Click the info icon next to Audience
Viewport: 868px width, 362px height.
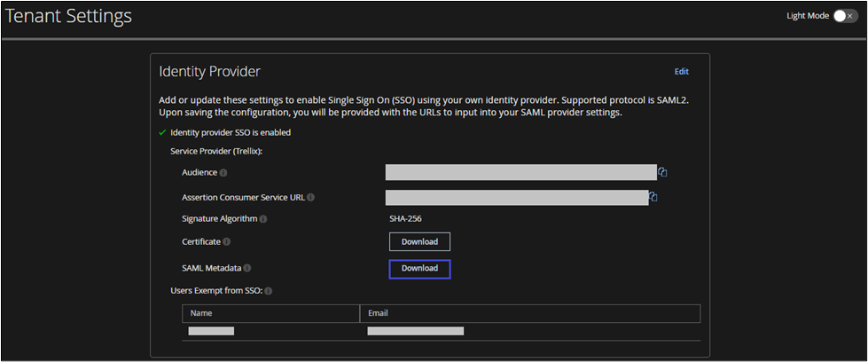point(223,173)
